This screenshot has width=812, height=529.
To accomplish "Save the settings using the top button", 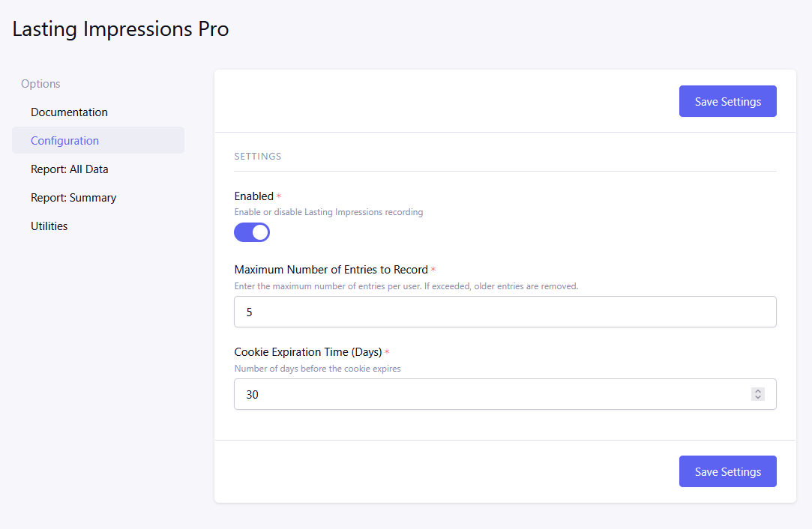I will 727,101.
